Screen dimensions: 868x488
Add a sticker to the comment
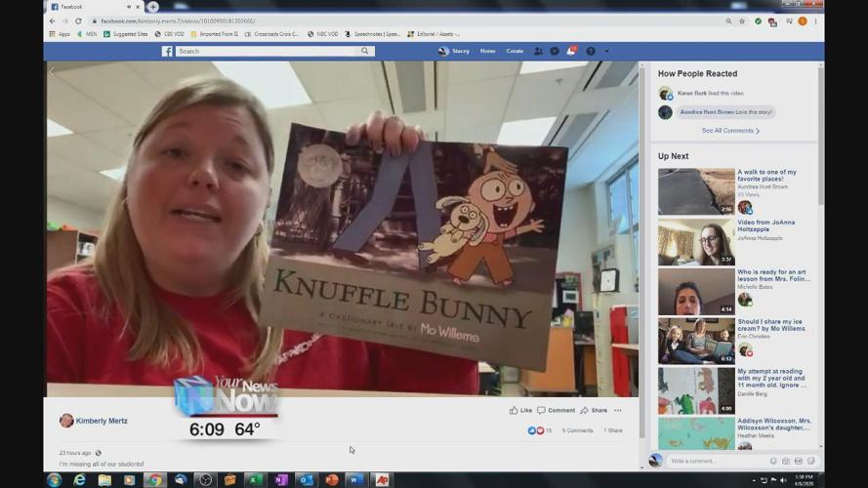coord(811,461)
